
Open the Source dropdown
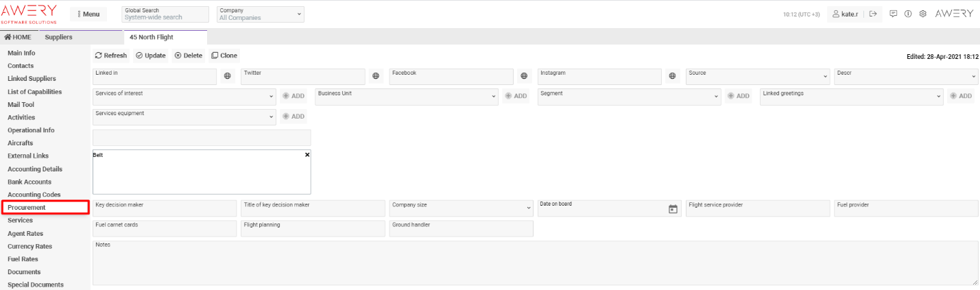(x=826, y=77)
